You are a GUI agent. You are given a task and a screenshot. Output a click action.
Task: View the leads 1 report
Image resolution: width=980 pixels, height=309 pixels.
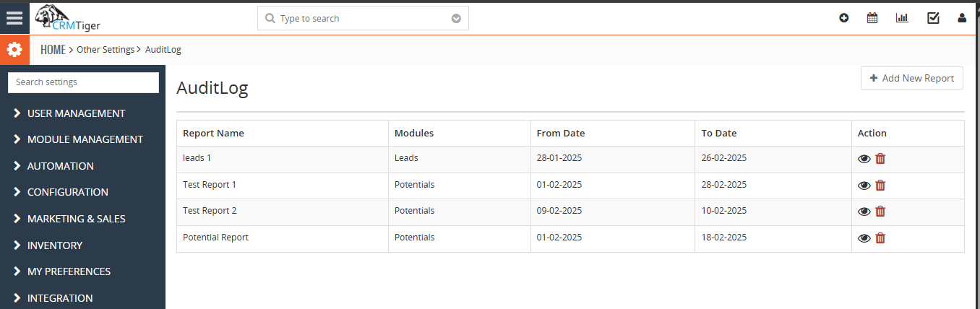pos(864,159)
